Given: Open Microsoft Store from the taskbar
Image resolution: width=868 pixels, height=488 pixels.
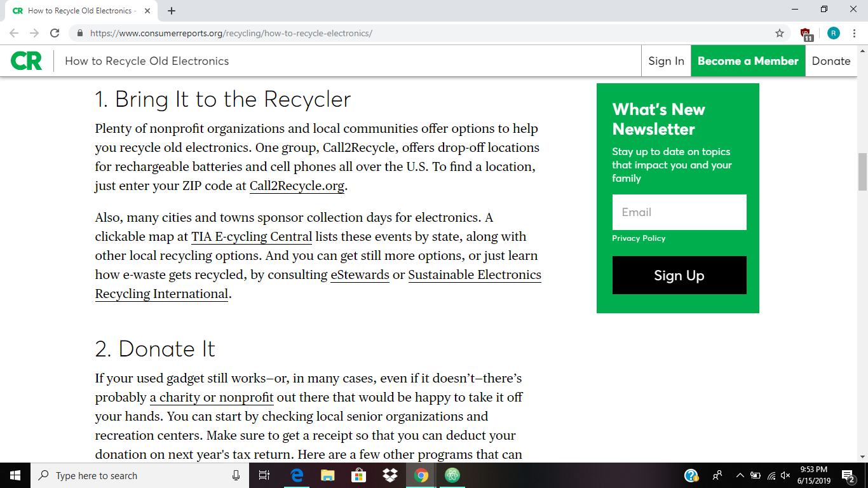Looking at the screenshot, I should pyautogui.click(x=358, y=475).
